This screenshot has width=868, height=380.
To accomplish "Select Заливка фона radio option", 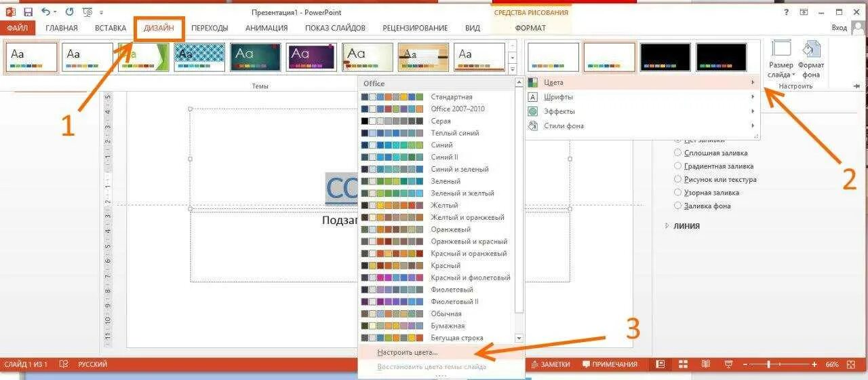I will point(678,206).
